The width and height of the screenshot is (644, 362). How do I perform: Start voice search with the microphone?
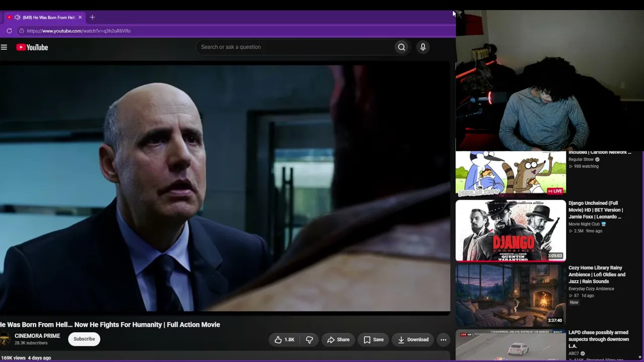click(x=423, y=47)
